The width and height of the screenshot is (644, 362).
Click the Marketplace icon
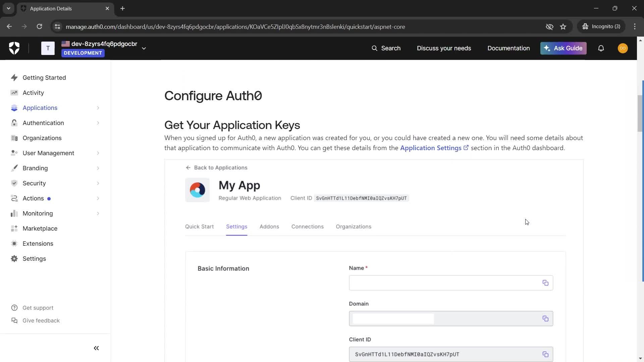click(x=14, y=229)
